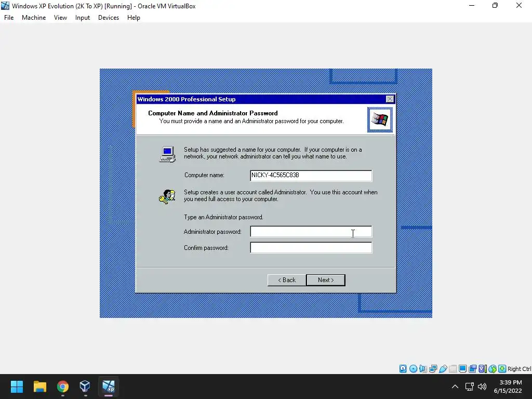This screenshot has width=532, height=399.
Task: Click the keyboard capture host key icon
Action: tap(502, 369)
